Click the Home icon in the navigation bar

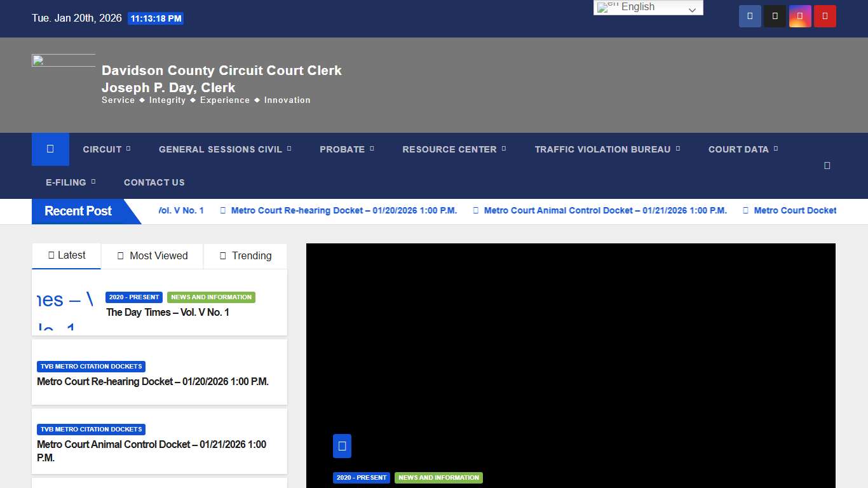click(x=50, y=149)
